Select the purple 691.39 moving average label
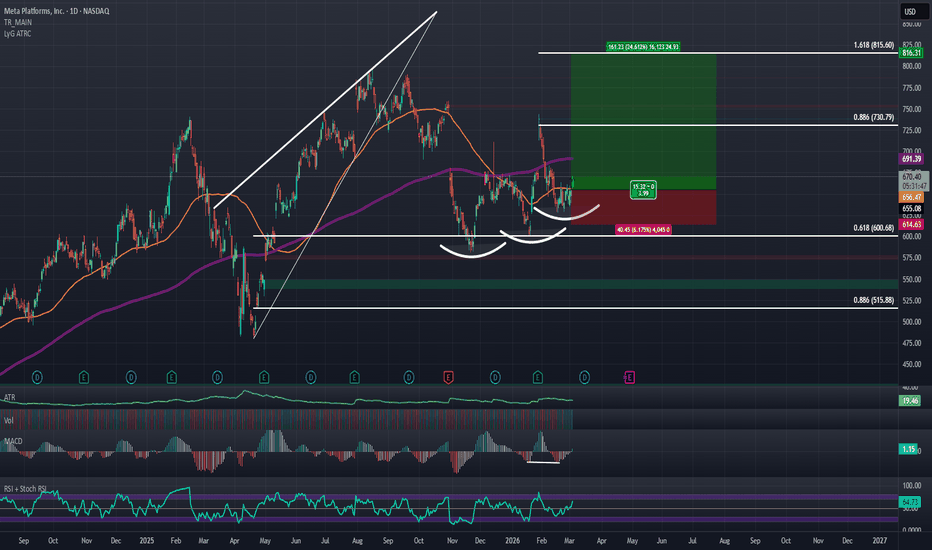The image size is (932, 550). [x=911, y=159]
